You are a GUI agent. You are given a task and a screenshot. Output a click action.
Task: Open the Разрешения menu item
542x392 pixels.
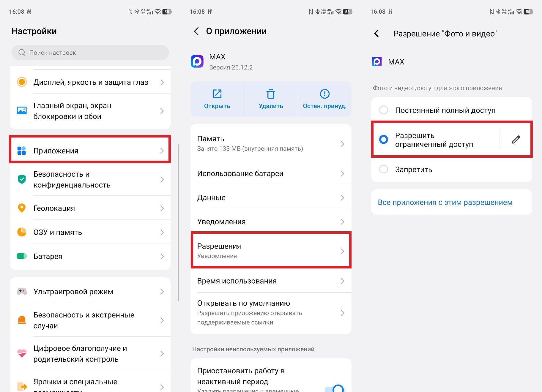point(271,250)
